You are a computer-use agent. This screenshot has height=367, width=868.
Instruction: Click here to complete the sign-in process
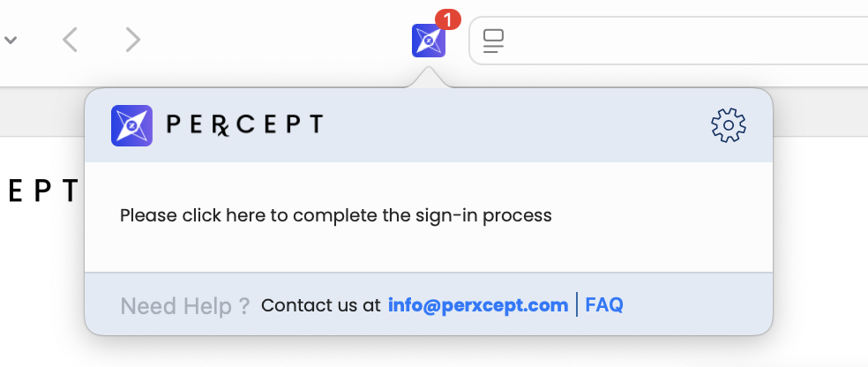click(335, 215)
